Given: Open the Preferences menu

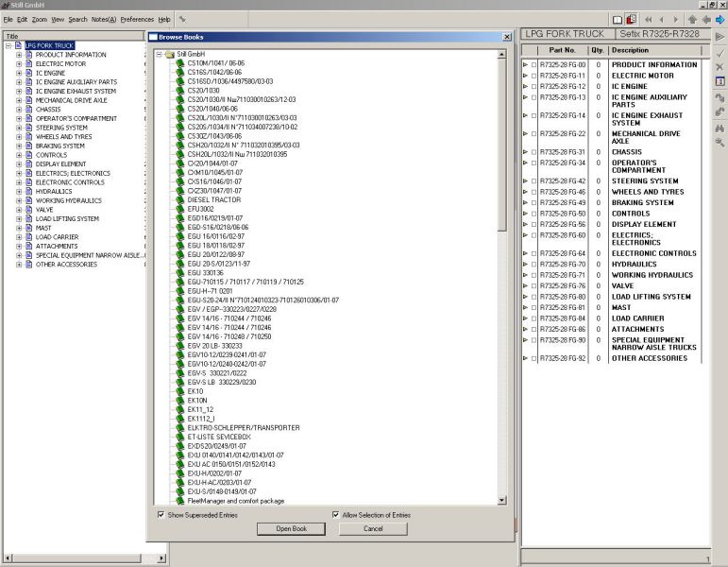Looking at the screenshot, I should [x=137, y=19].
